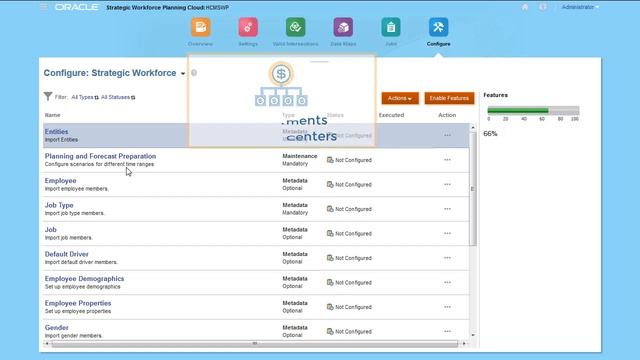Viewport: 640px width, 360px height.
Task: Go to the Home icon
Action: click(525, 7)
